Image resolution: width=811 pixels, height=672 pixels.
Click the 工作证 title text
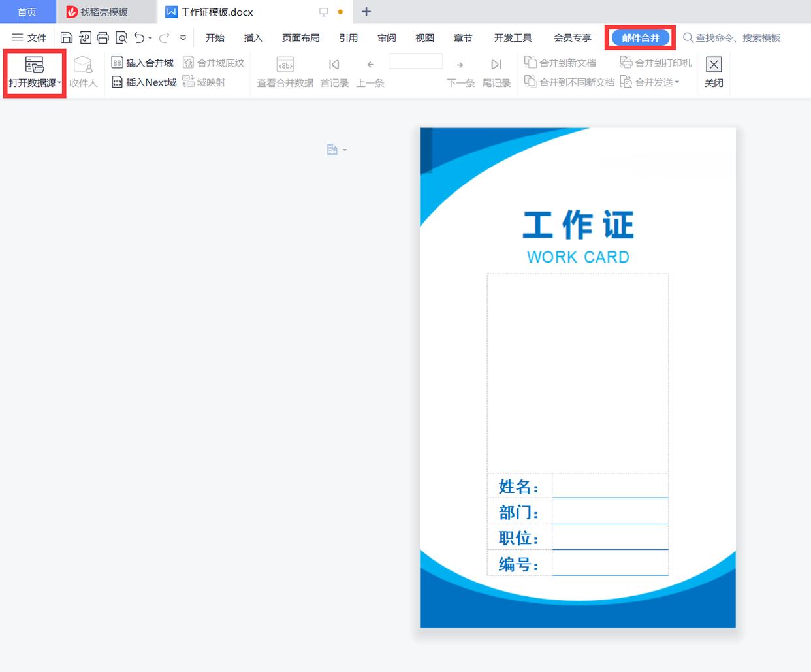pos(579,225)
